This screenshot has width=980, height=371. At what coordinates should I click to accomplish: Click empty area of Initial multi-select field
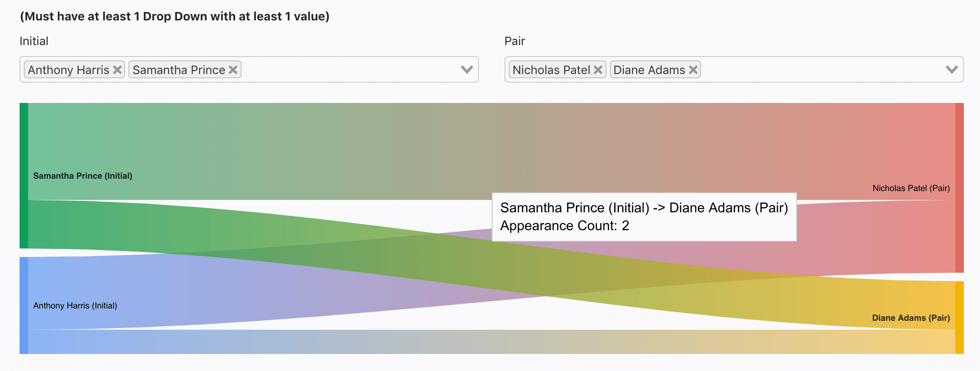(349, 70)
